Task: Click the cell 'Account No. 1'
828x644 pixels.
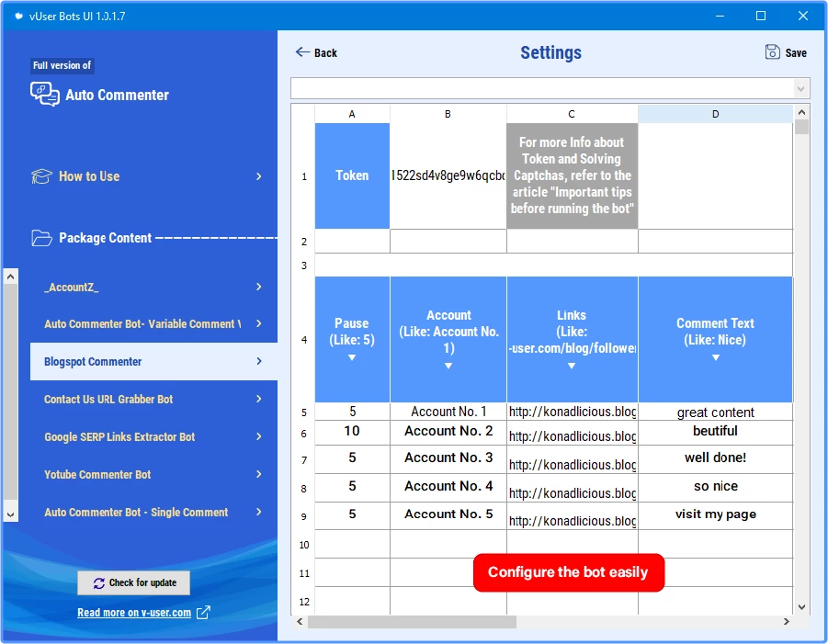Action: coord(448,412)
